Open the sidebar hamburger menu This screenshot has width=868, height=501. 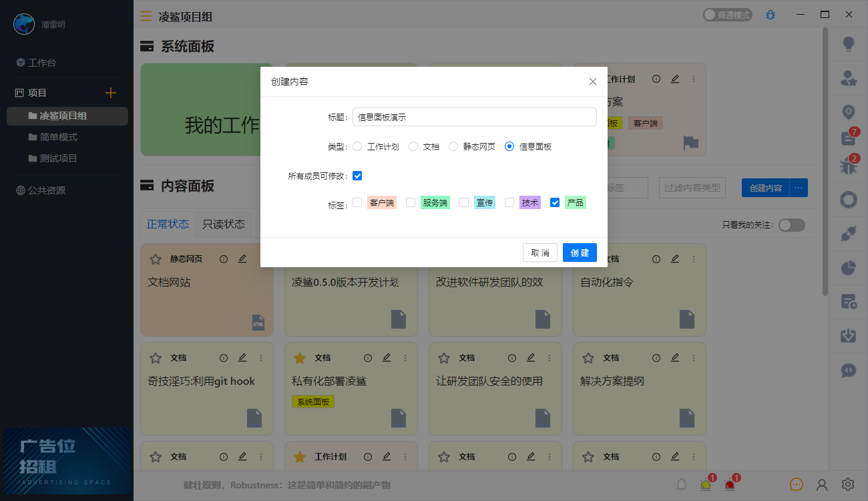146,16
